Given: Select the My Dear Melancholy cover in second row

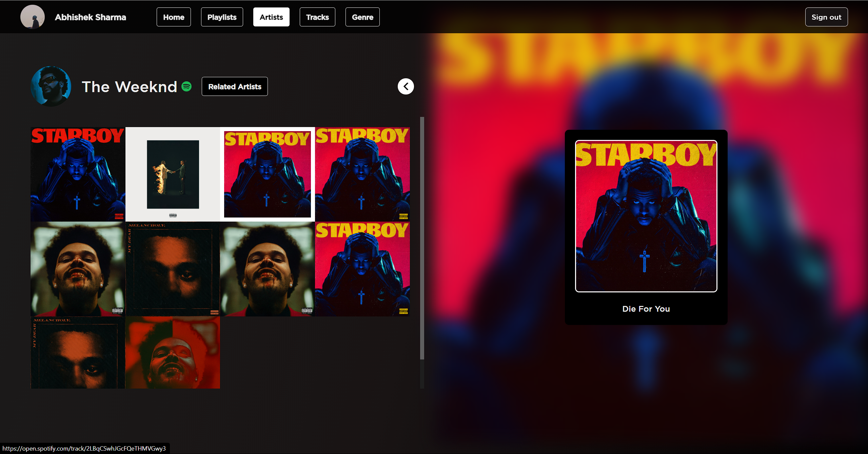Looking at the screenshot, I should click(x=173, y=269).
